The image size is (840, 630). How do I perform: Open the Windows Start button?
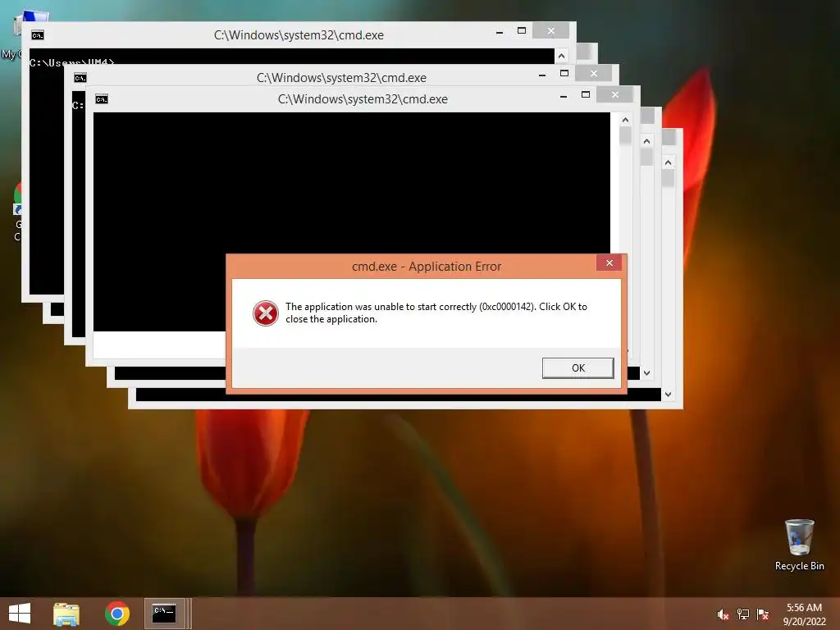20,614
